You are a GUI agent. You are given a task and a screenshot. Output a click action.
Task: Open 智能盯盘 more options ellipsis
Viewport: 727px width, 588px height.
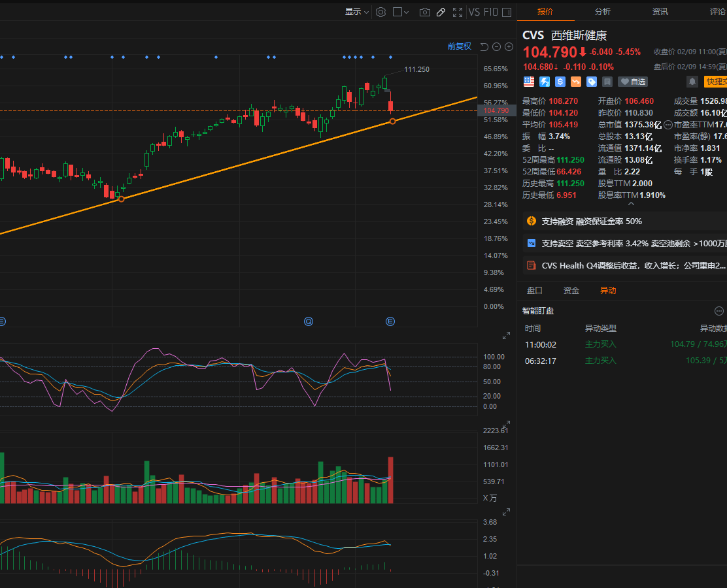(x=719, y=311)
